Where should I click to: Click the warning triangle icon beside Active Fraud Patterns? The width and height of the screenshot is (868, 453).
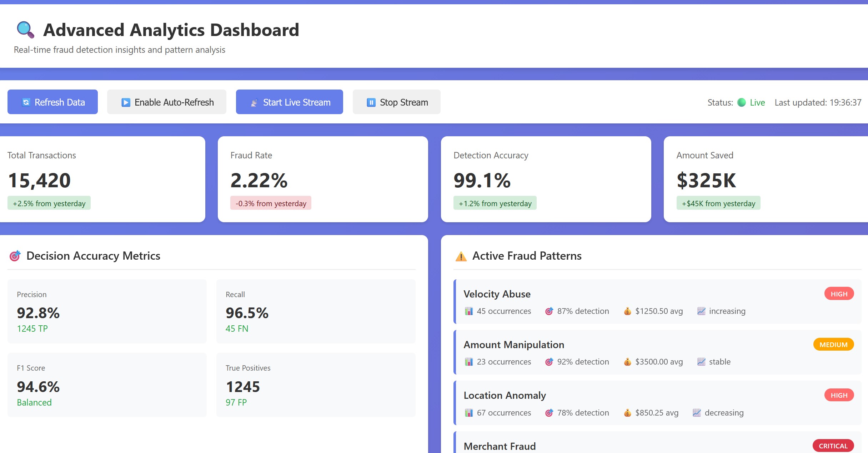[x=461, y=256]
